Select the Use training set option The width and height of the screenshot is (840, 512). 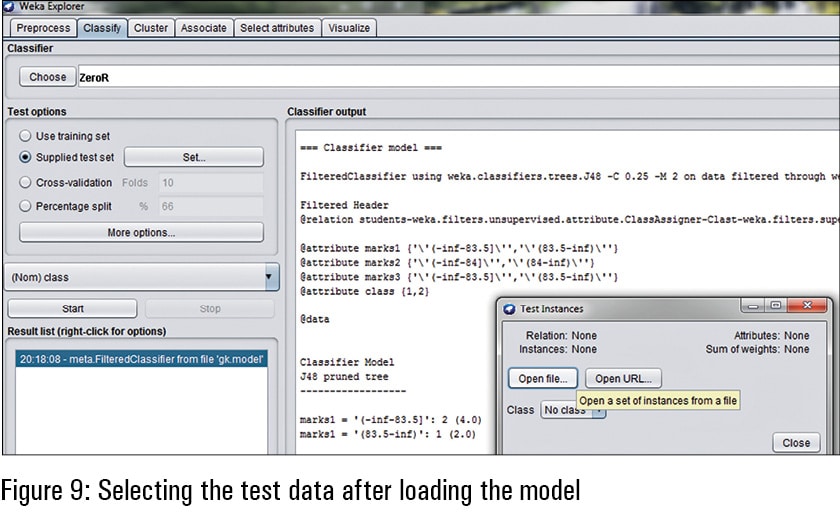tap(26, 136)
